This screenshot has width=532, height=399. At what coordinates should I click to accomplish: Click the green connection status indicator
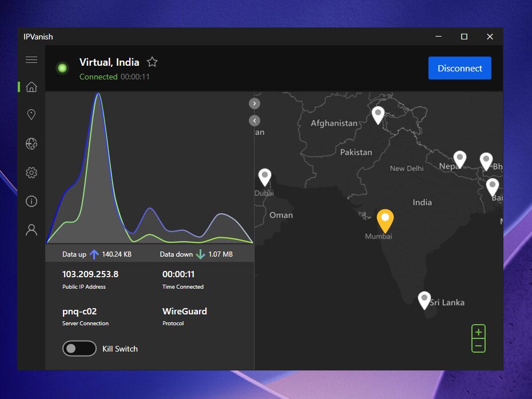pos(62,68)
